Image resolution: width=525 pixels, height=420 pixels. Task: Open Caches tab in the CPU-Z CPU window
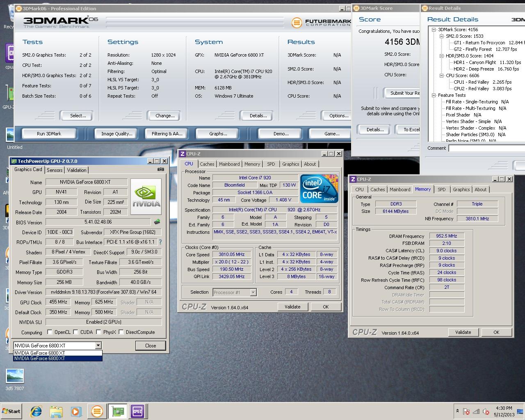click(207, 164)
